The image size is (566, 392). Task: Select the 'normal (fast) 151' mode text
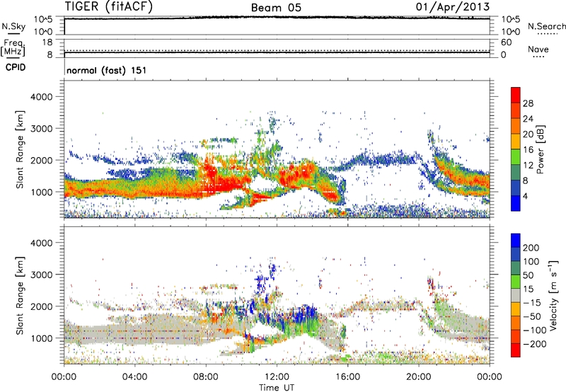pos(107,70)
